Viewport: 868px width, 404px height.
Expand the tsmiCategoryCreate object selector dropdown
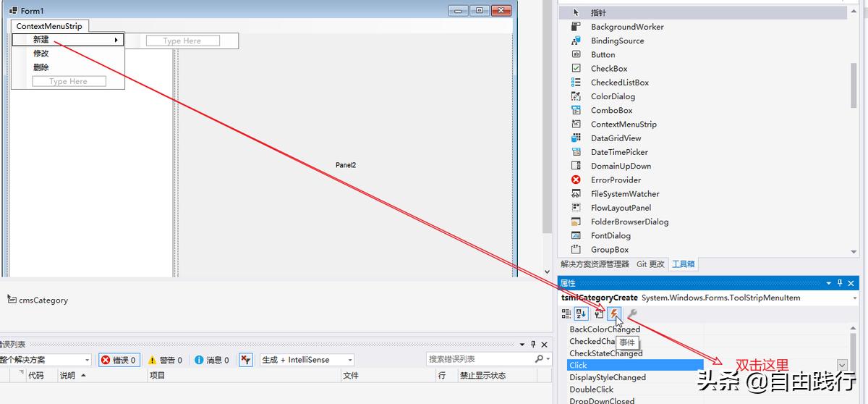(854, 298)
